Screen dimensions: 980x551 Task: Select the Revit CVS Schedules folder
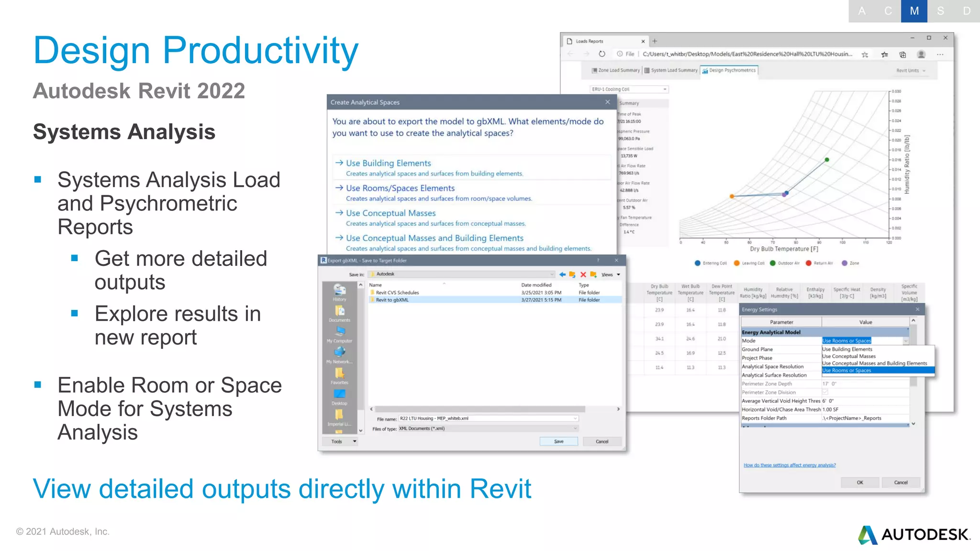coord(495,293)
